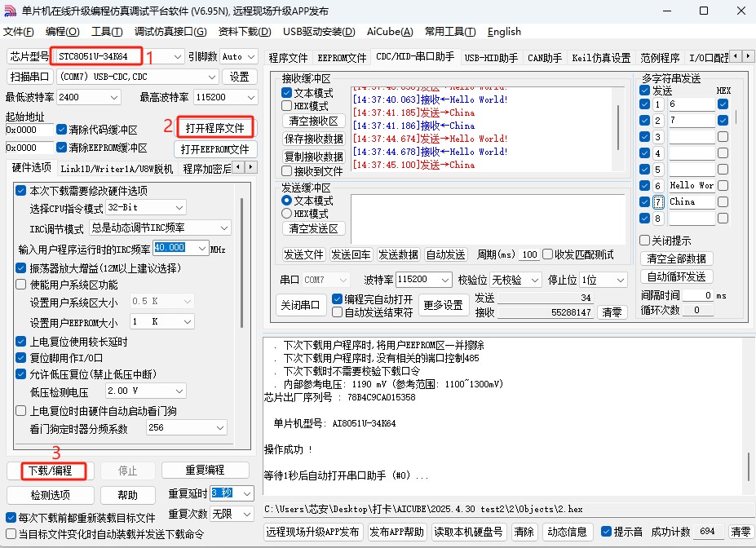756x548 pixels.
Task: Click 打开EEPROM文件 button
Action: [215, 149]
